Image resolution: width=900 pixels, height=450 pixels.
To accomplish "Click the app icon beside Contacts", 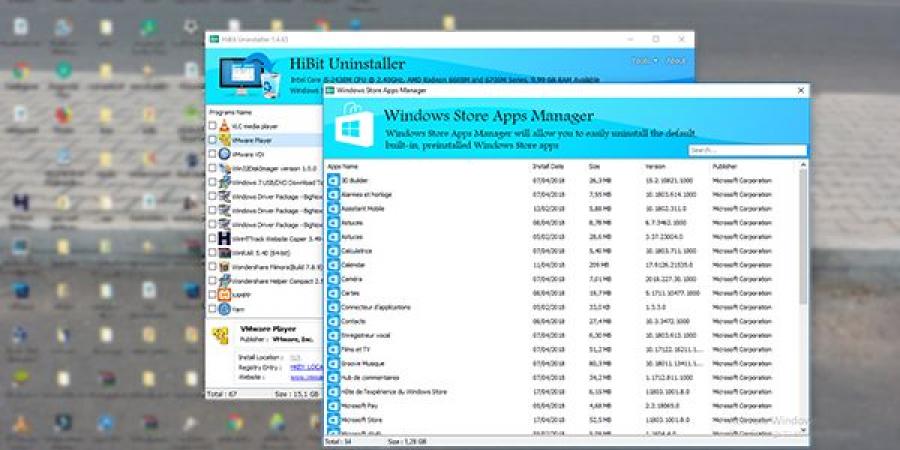I will point(333,321).
